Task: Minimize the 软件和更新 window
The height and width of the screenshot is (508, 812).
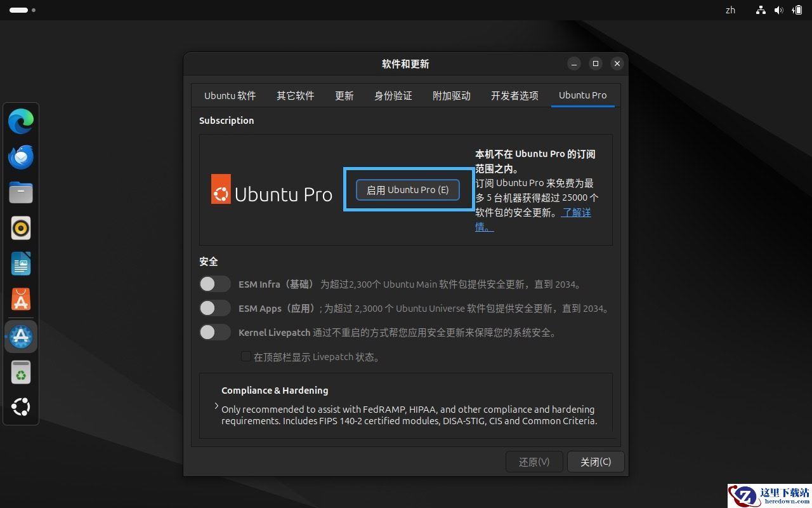Action: tap(574, 63)
